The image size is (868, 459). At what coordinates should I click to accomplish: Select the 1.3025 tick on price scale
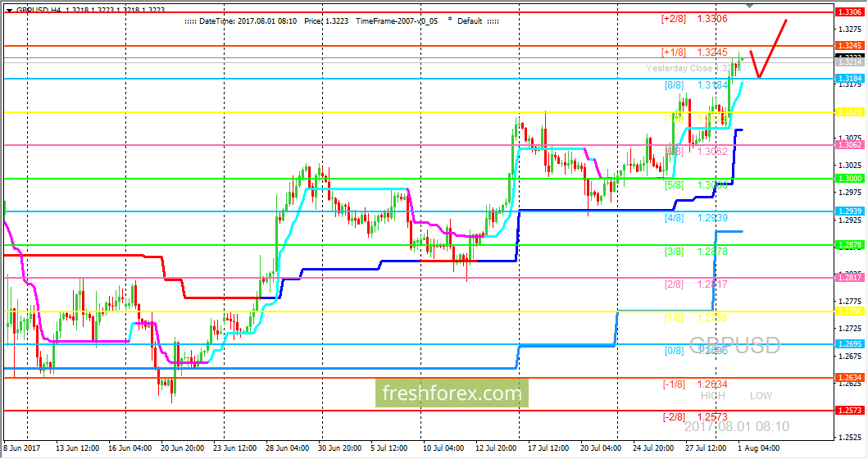[850, 165]
